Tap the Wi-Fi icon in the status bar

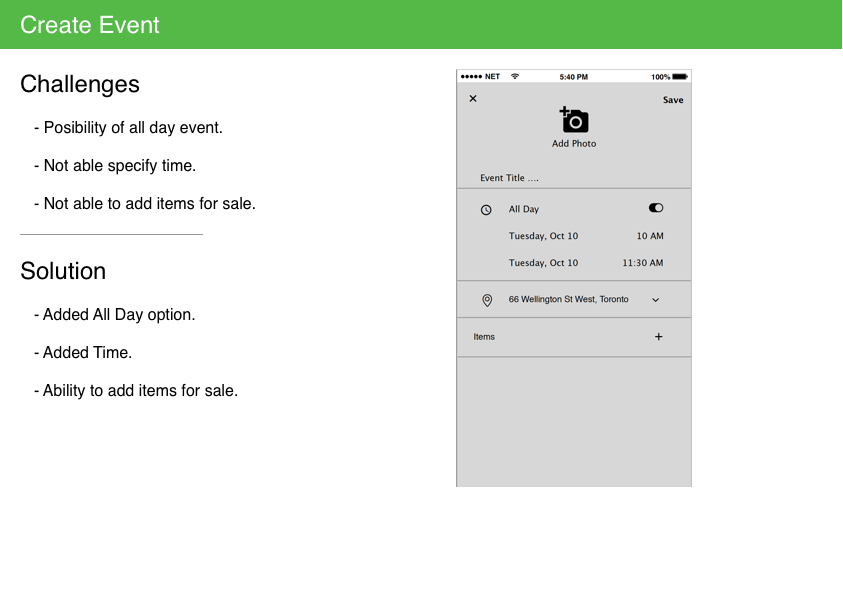[x=515, y=76]
